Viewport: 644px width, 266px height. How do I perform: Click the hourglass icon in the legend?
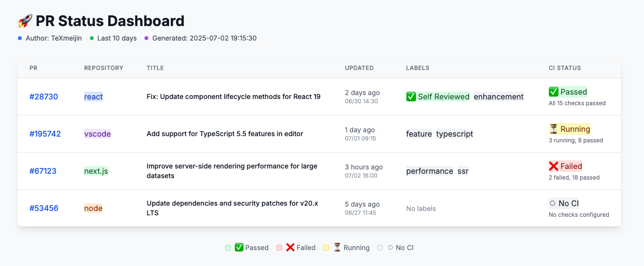click(x=337, y=248)
